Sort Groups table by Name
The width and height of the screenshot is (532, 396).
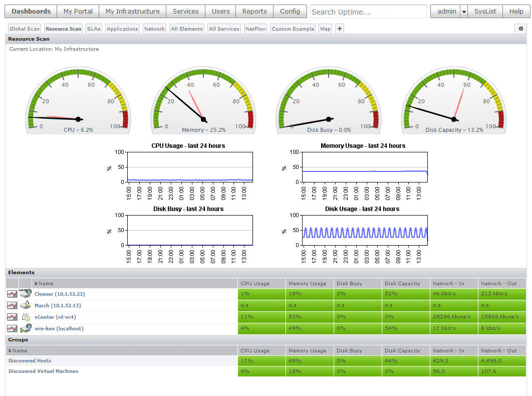point(18,351)
